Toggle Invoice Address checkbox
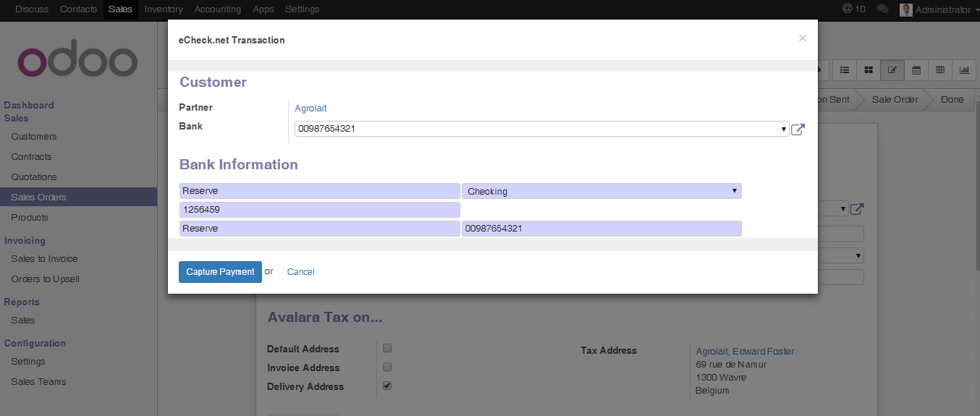This screenshot has height=416, width=980. (387, 367)
